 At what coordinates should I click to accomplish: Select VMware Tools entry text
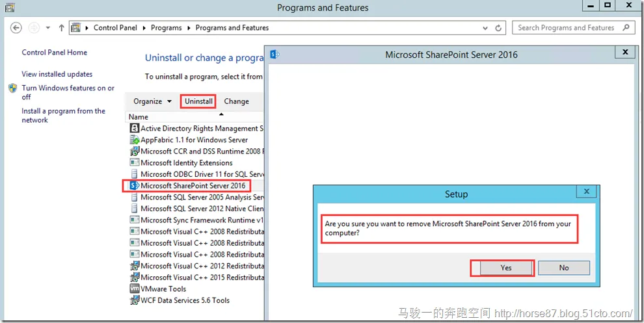click(x=163, y=289)
